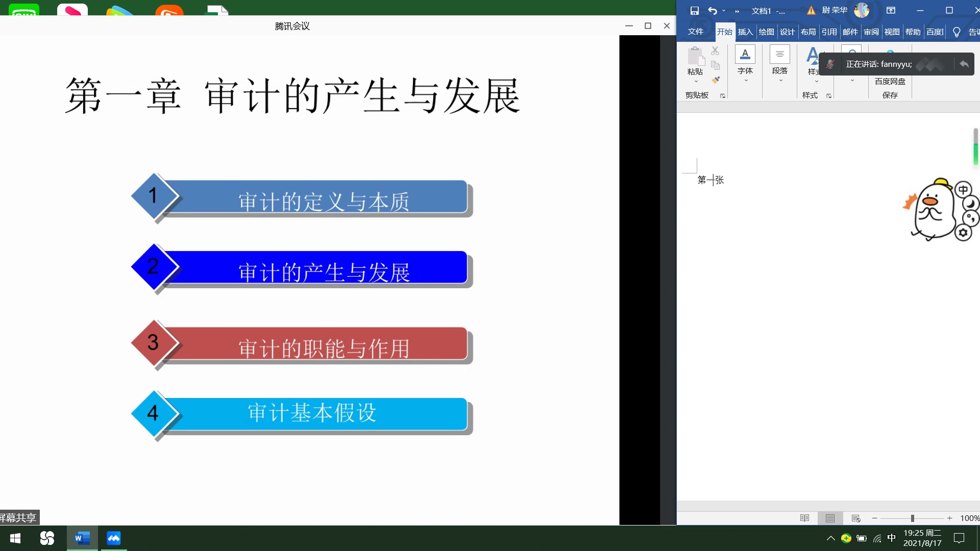This screenshot has height=551, width=980.
Task: Switch to the 插入 (Insert) ribbon tab
Action: pos(745,32)
